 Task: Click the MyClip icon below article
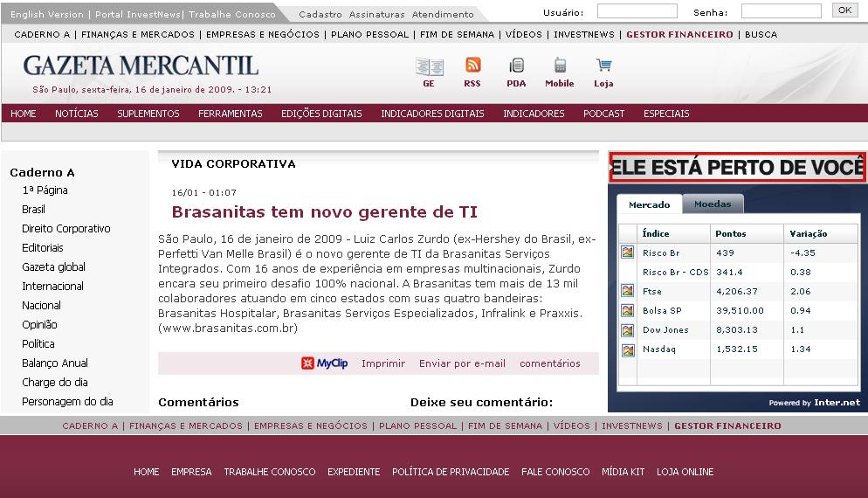coord(307,363)
